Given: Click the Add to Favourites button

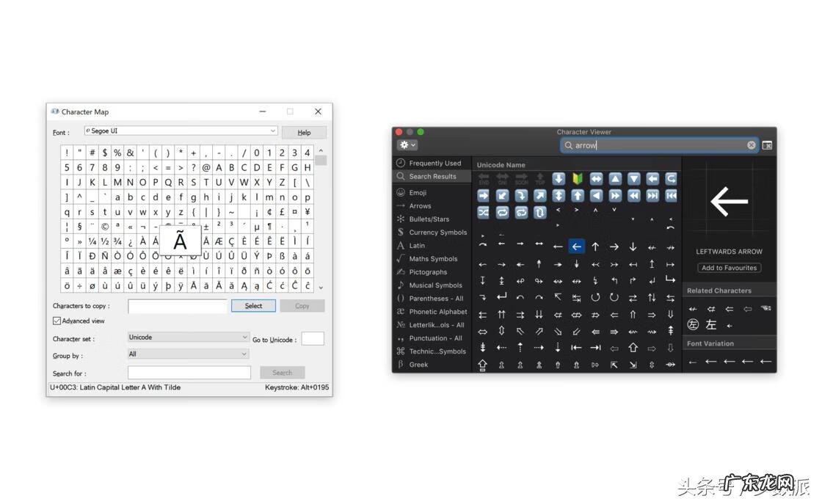Looking at the screenshot, I should pos(729,268).
